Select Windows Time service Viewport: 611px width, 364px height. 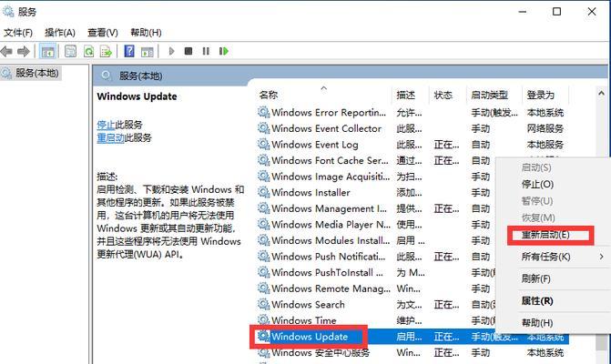(x=376, y=320)
